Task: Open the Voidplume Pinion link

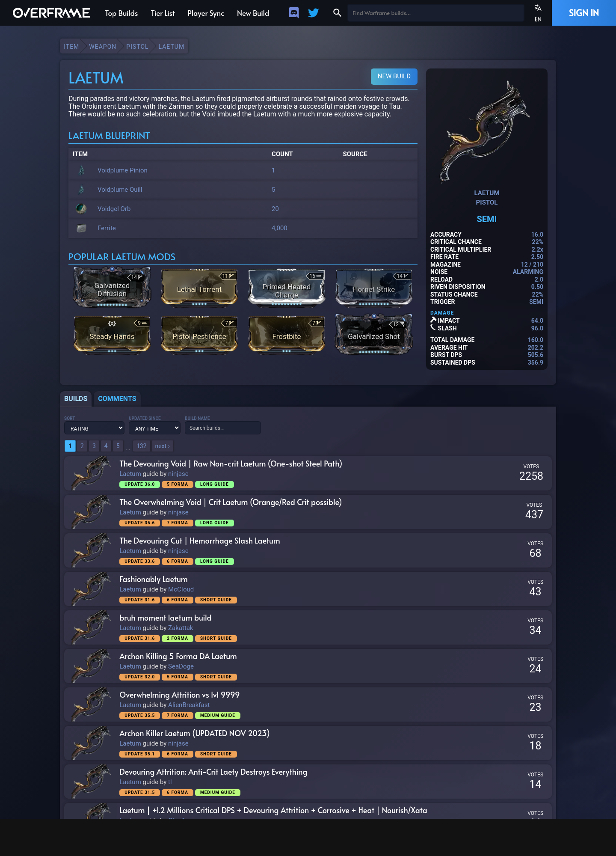Action: pos(122,170)
